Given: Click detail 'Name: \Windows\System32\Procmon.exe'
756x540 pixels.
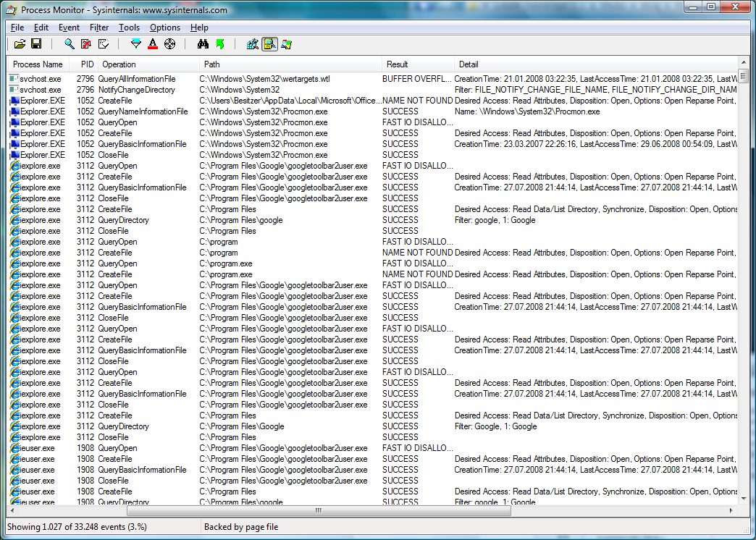Looking at the screenshot, I should click(527, 111).
